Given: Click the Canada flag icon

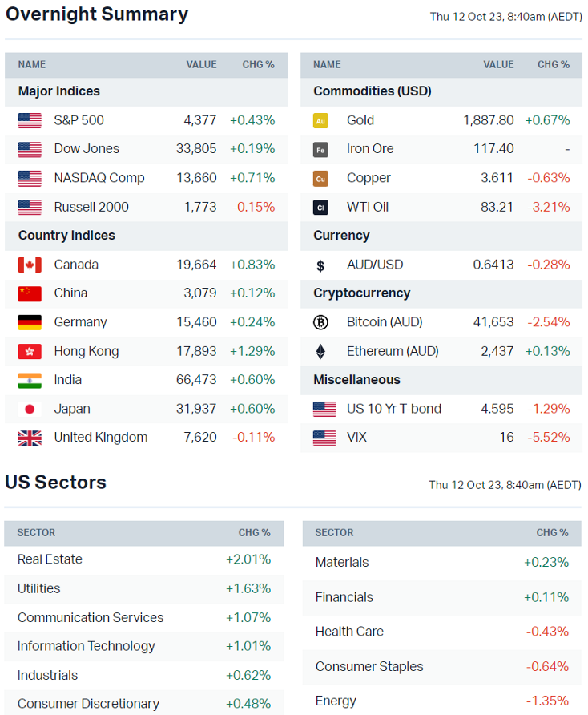Looking at the screenshot, I should [x=30, y=265].
